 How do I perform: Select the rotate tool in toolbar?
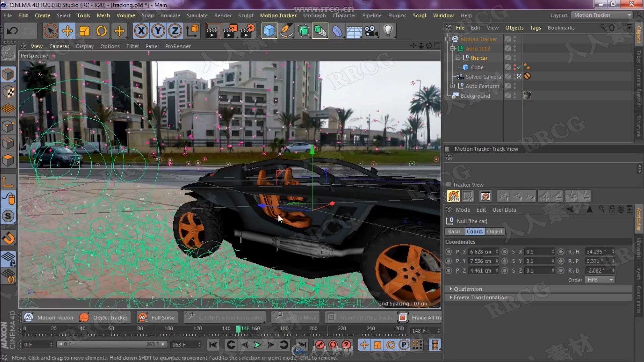(x=101, y=30)
